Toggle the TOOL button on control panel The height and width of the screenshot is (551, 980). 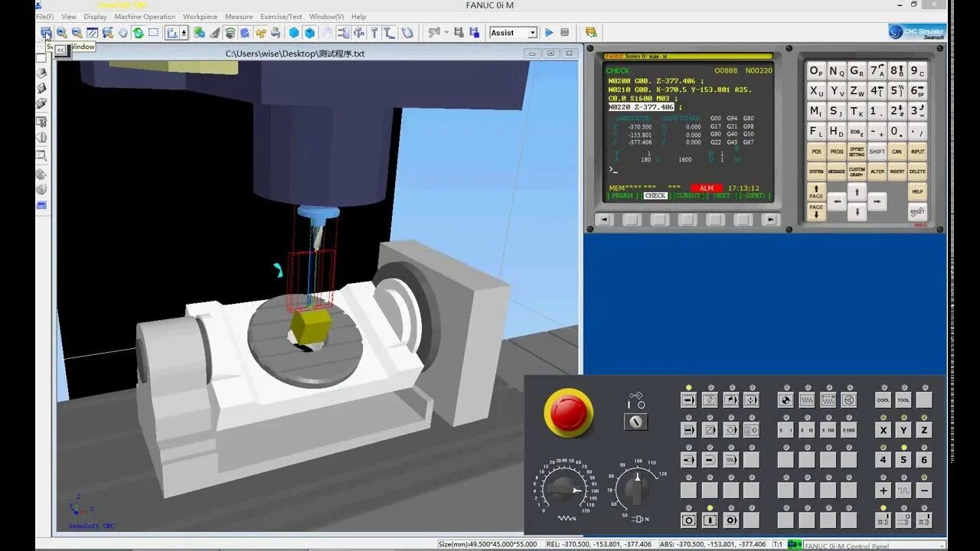[x=903, y=400]
